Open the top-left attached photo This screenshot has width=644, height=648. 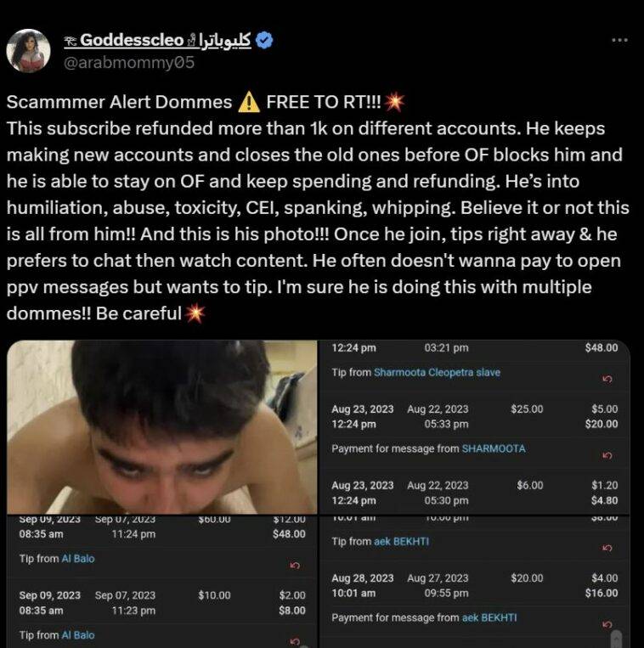(161, 426)
